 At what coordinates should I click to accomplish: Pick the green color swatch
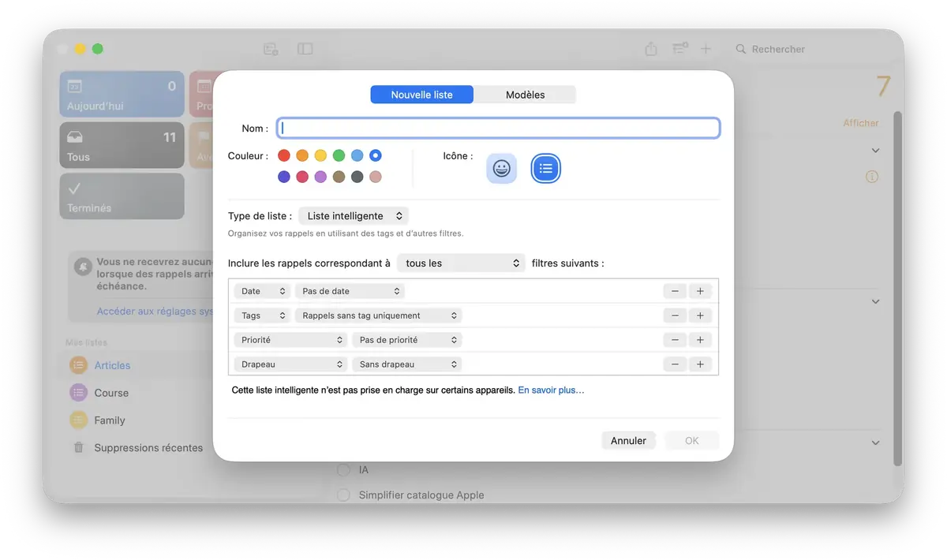tap(339, 156)
